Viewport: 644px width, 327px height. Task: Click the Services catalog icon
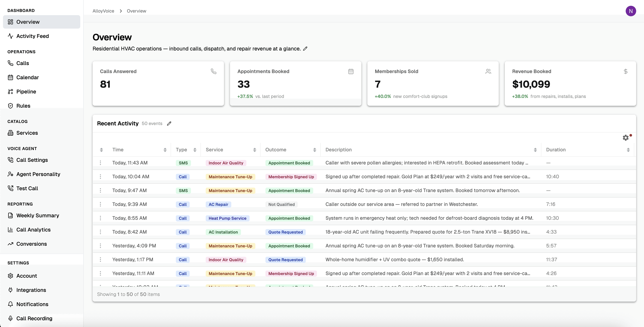point(10,133)
